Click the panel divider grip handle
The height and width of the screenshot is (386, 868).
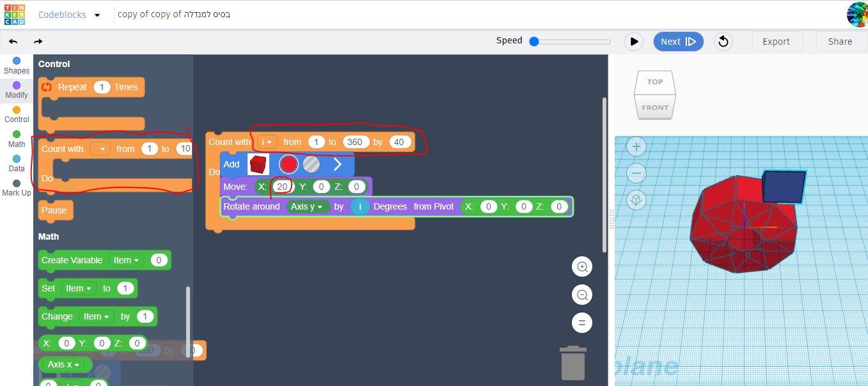coord(612,219)
